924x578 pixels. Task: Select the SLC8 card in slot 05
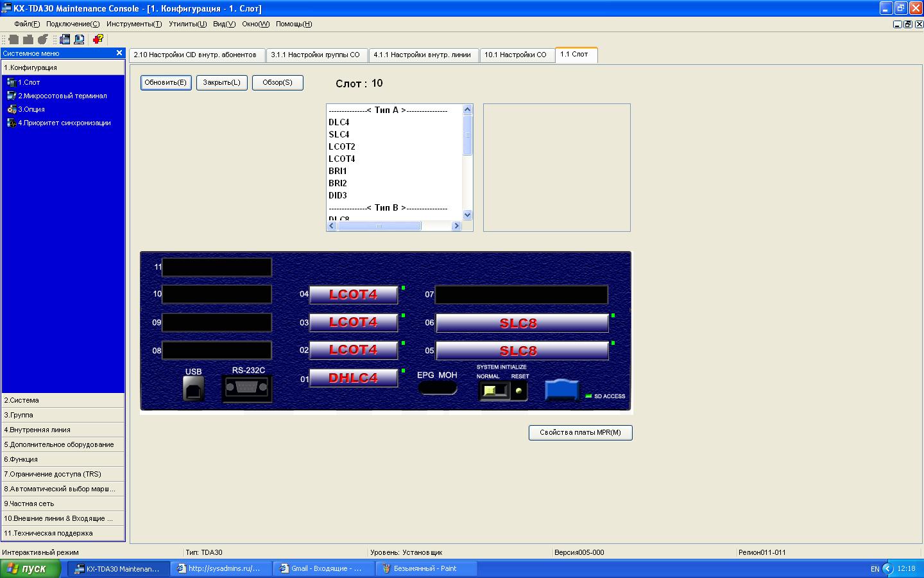(x=522, y=351)
